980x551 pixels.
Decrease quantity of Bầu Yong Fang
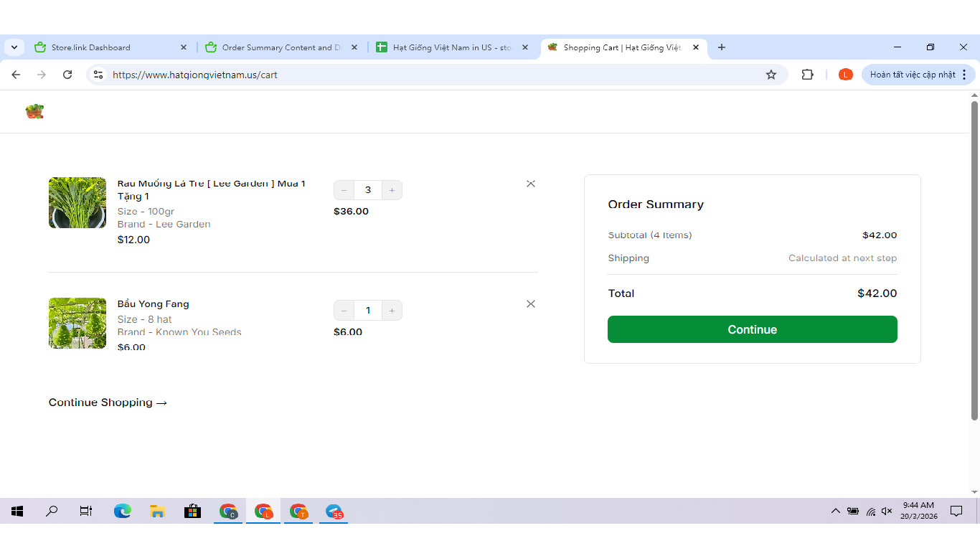(x=344, y=311)
